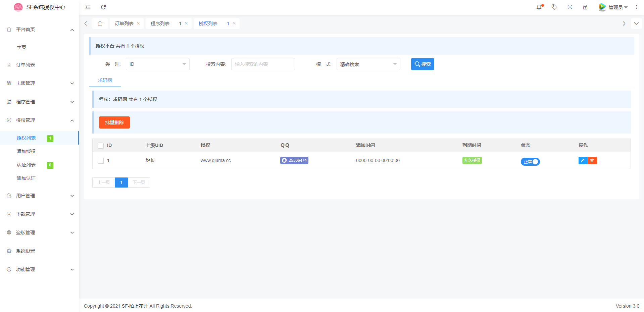Toggle the 正常 status switch off
Viewport: 644px width, 312px height.
point(530,162)
